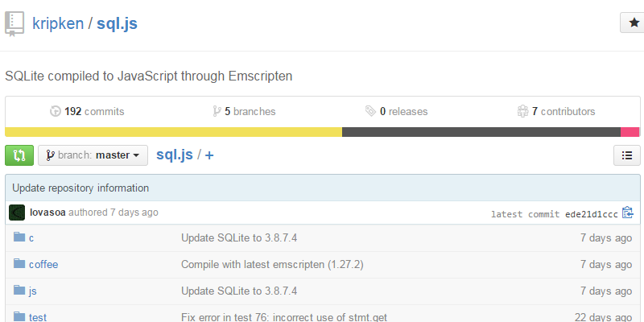Viewport: 644px width, 322px height.
Task: Open the 5 branches list
Action: 244,112
